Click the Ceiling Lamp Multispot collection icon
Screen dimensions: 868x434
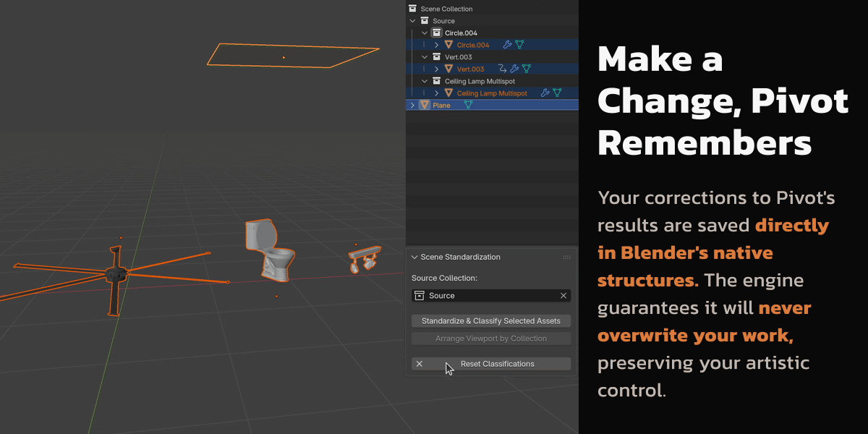pyautogui.click(x=436, y=81)
